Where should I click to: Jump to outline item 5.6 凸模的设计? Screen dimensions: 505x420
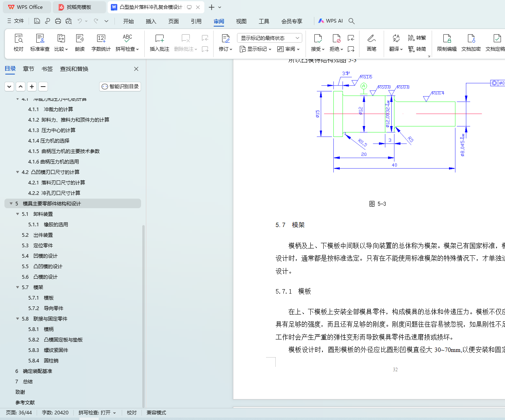tap(39, 277)
